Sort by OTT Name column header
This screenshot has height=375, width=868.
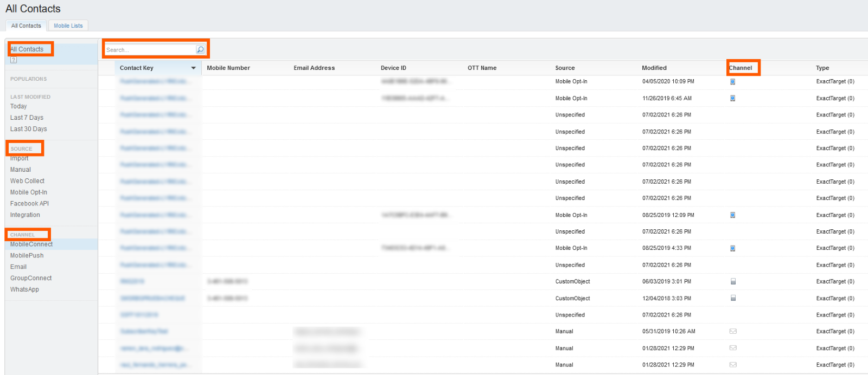point(482,68)
